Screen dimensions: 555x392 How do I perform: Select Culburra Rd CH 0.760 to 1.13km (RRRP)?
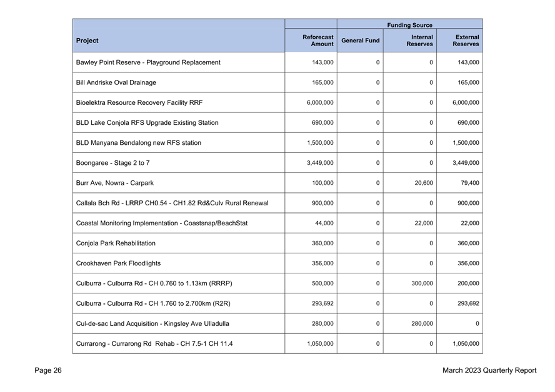tap(154, 283)
